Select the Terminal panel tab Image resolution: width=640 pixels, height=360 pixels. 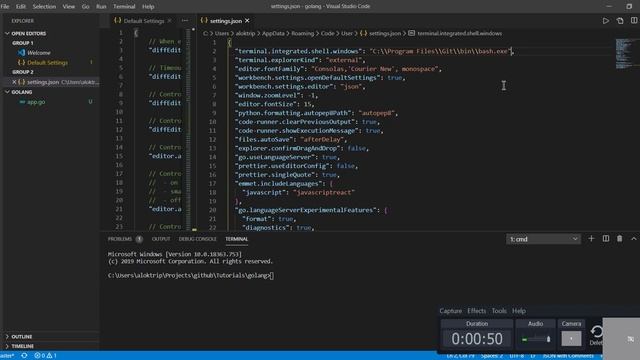click(236, 239)
